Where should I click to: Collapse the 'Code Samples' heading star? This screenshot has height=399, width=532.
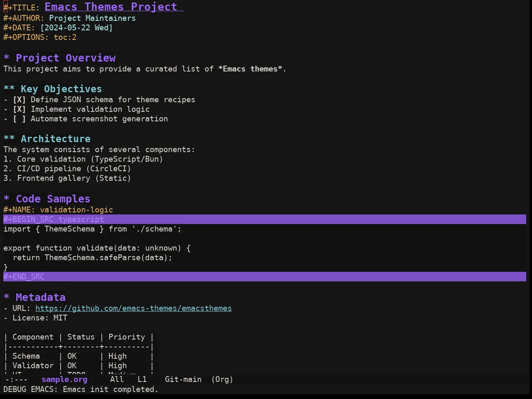[x=6, y=199]
